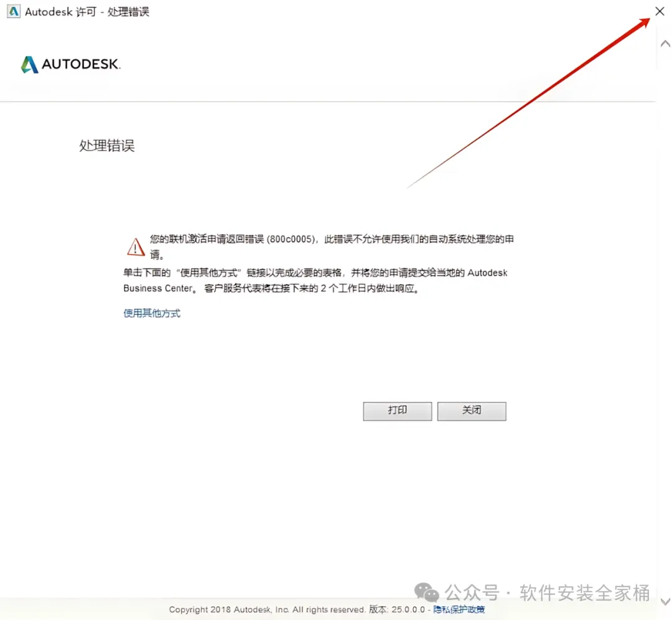The image size is (672, 620).
Task: Click the scrollbar up arrow
Action: coord(665,44)
